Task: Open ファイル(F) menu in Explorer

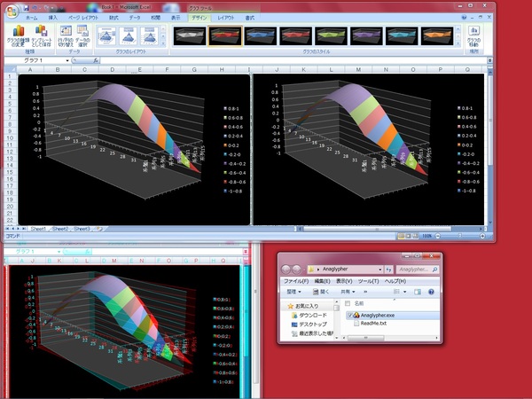Action: click(295, 280)
